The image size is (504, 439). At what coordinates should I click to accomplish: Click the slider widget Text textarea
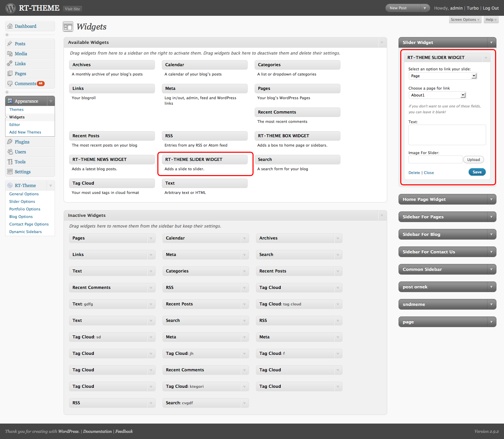[447, 135]
